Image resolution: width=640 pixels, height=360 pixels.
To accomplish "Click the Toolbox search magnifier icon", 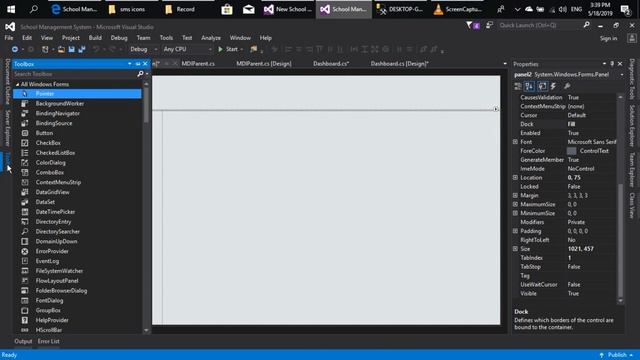I will coord(140,74).
